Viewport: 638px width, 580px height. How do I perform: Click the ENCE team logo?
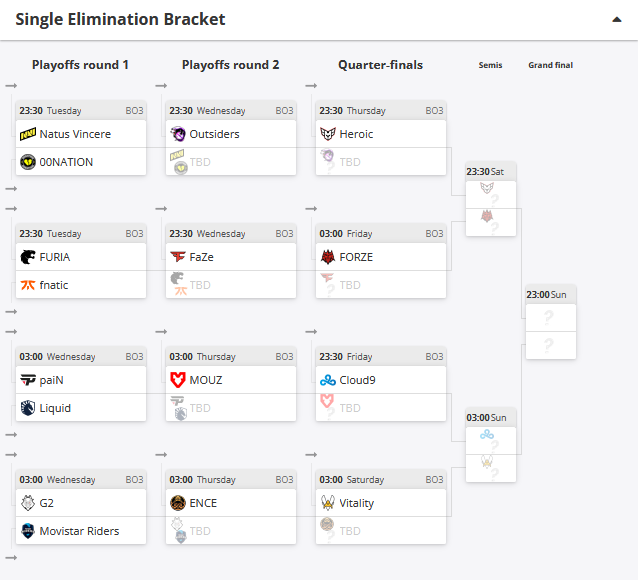(x=178, y=503)
